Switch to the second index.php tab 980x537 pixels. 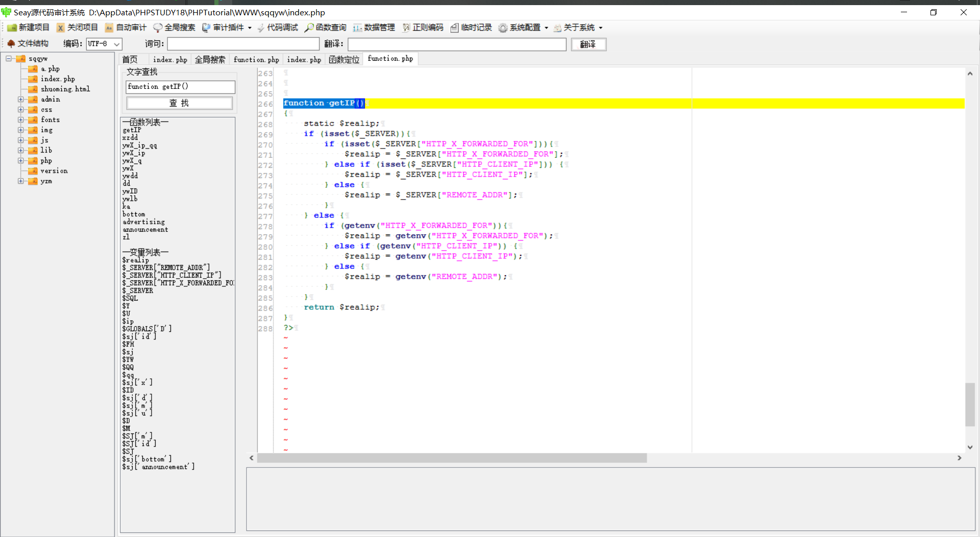click(304, 60)
